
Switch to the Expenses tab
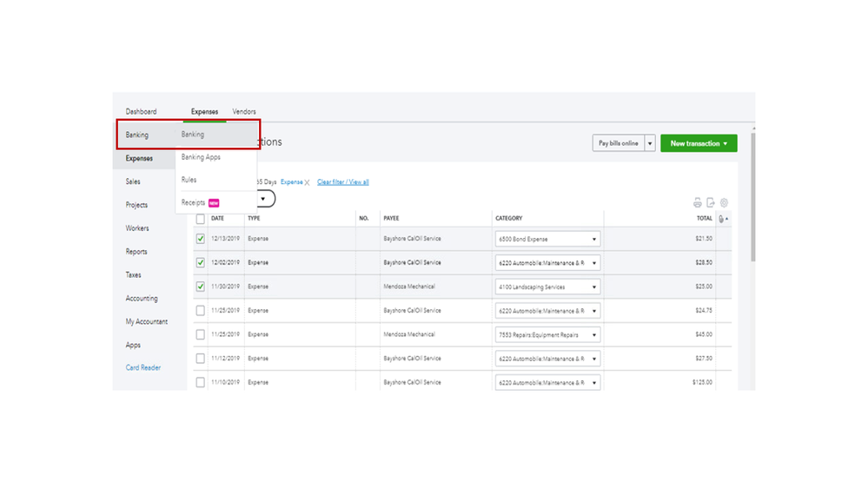[204, 112]
